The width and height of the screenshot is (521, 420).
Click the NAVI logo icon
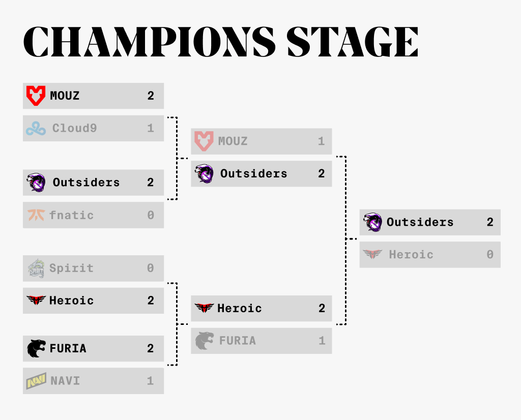pyautogui.click(x=36, y=381)
